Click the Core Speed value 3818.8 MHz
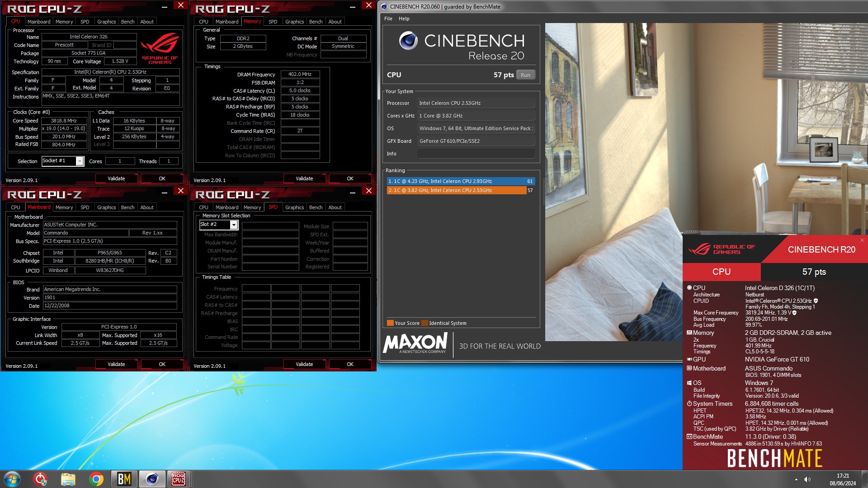The height and width of the screenshot is (488, 868). point(64,121)
